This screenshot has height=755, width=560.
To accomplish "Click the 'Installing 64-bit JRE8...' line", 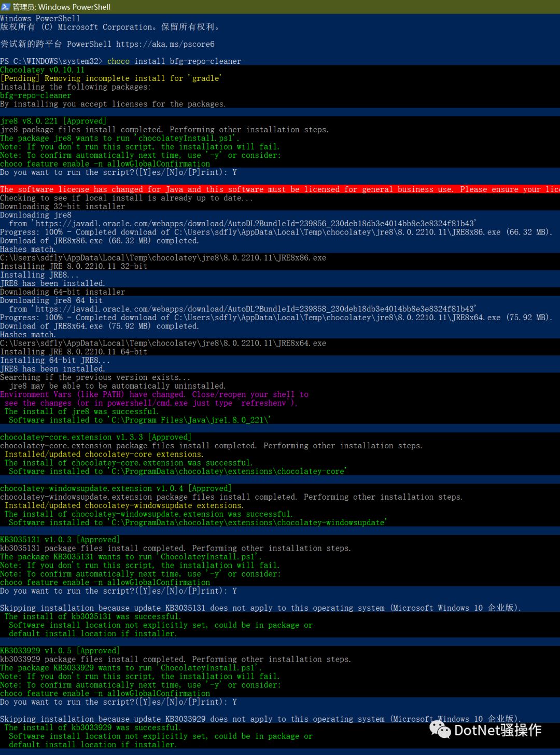I will [x=55, y=360].
